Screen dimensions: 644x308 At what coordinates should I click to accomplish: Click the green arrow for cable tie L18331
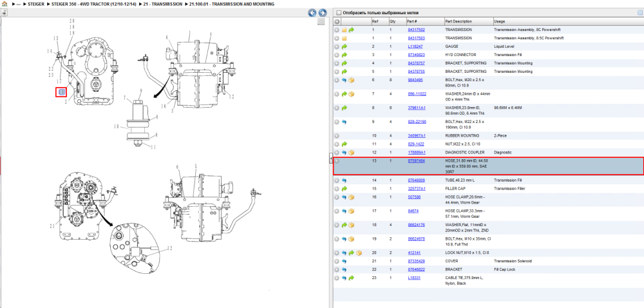click(x=352, y=278)
